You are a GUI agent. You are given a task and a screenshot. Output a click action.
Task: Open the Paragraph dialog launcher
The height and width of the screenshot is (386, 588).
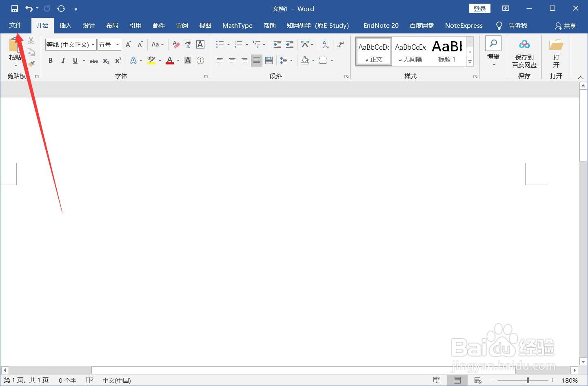[x=346, y=76]
